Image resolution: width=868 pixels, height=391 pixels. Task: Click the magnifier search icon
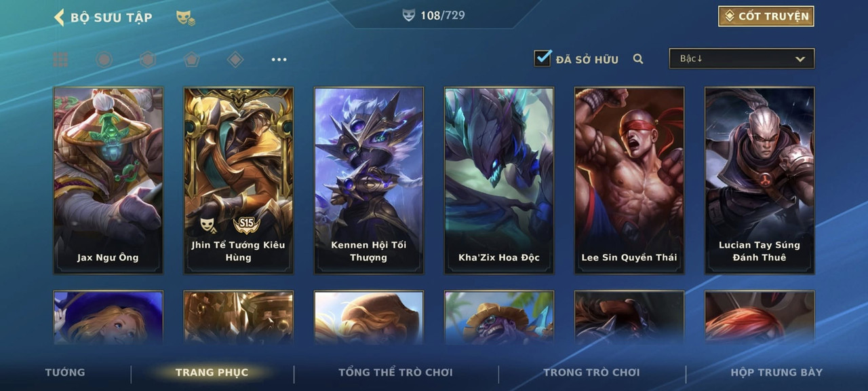(638, 59)
